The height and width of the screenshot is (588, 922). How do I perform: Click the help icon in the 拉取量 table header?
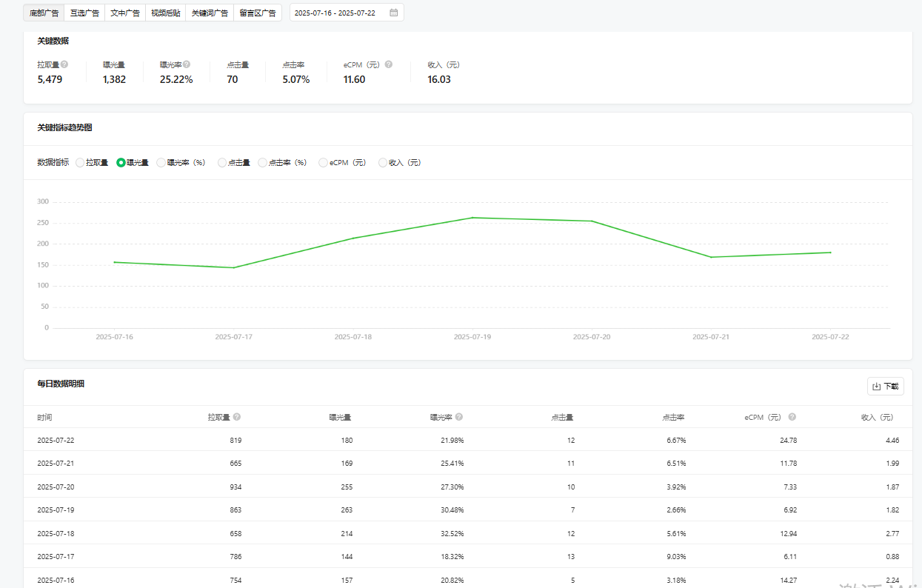point(237,417)
